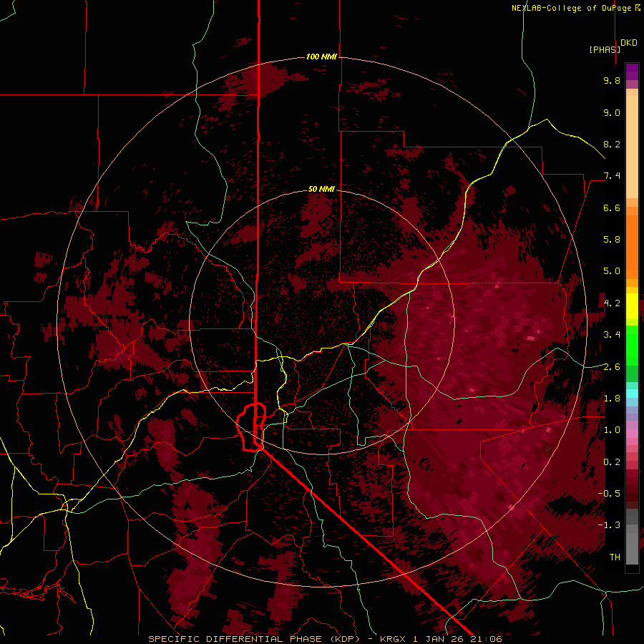644x644 pixels.
Task: Click the 21:06 timestamp text
Action: [485, 639]
